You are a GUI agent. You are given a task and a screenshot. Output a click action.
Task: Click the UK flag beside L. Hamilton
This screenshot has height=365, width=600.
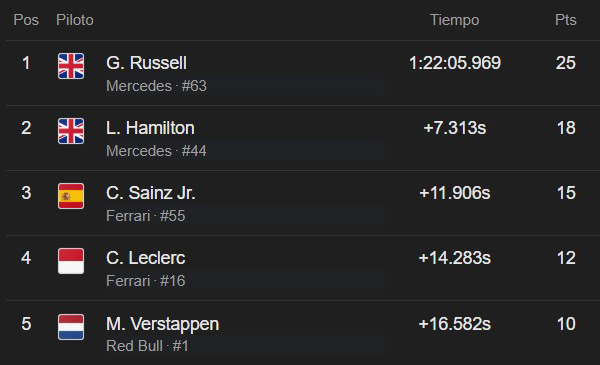[71, 131]
